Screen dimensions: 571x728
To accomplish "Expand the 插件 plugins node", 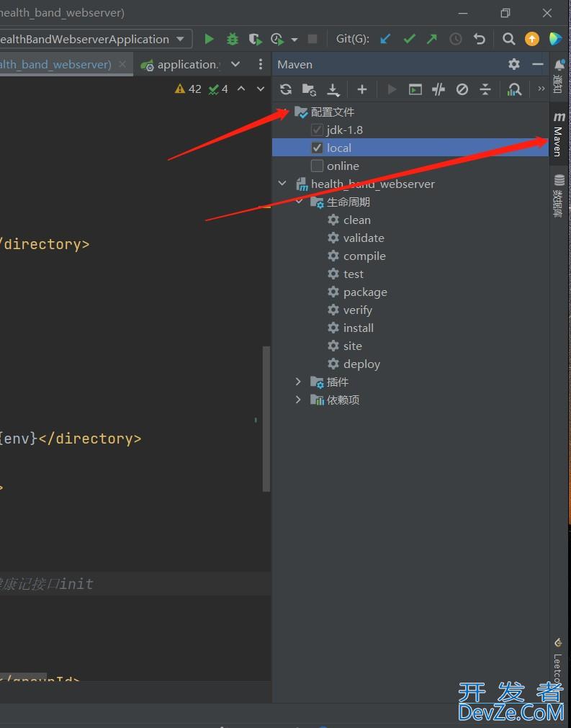I will pyautogui.click(x=298, y=382).
